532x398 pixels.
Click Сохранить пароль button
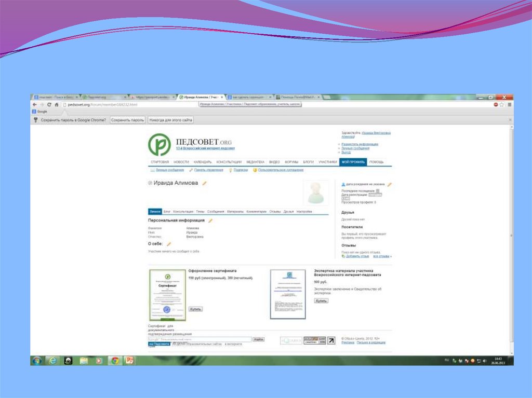[x=128, y=120]
